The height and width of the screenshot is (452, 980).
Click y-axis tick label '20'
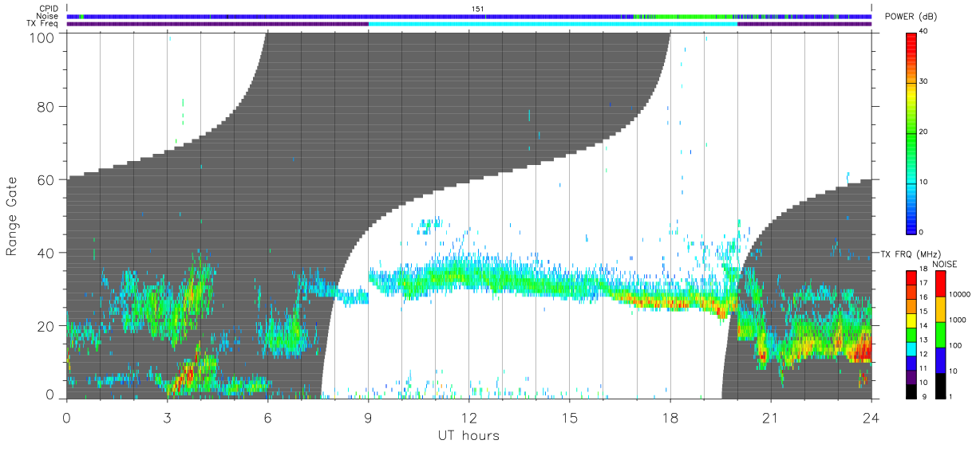[x=47, y=326]
